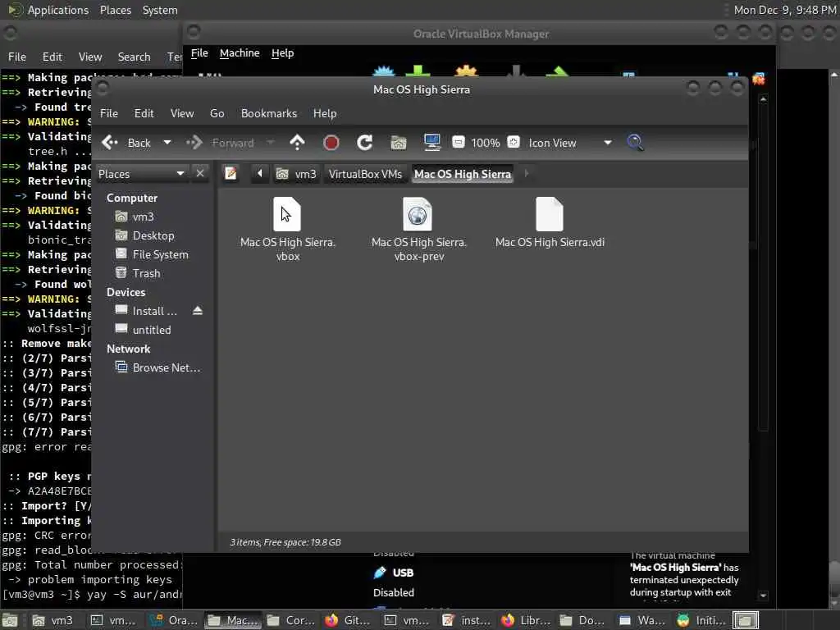Open the Places panel menu
840x630 pixels.
[116, 10]
